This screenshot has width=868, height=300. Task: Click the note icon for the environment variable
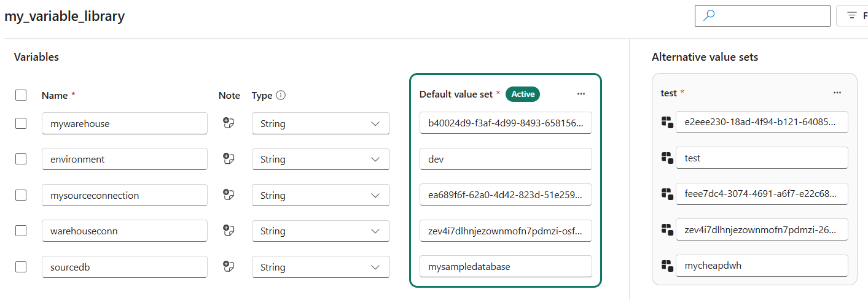point(229,159)
